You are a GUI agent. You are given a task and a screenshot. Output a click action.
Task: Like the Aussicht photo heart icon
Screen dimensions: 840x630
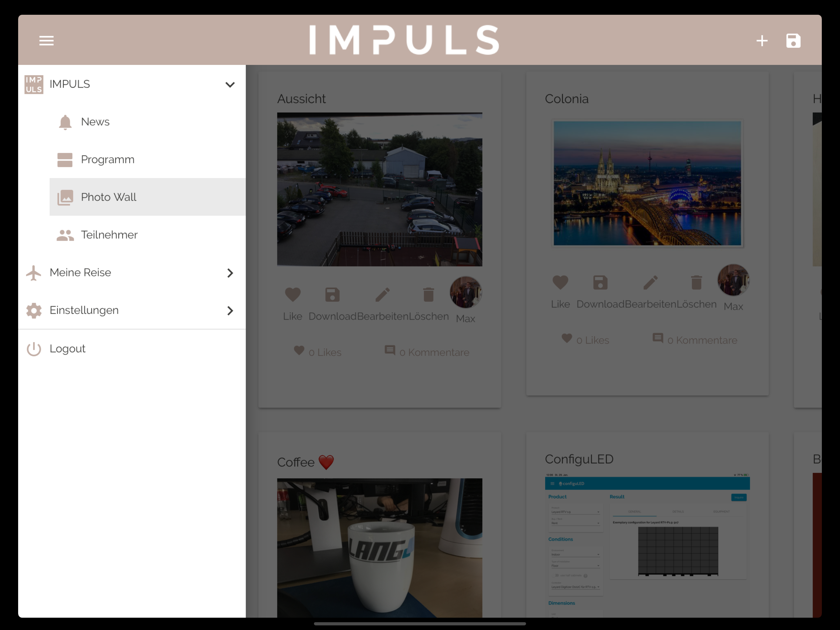click(x=293, y=294)
